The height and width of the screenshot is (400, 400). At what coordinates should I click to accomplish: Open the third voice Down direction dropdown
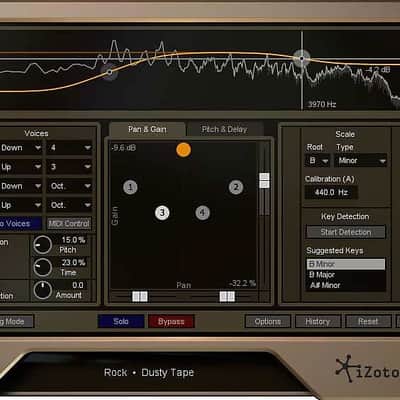21,186
